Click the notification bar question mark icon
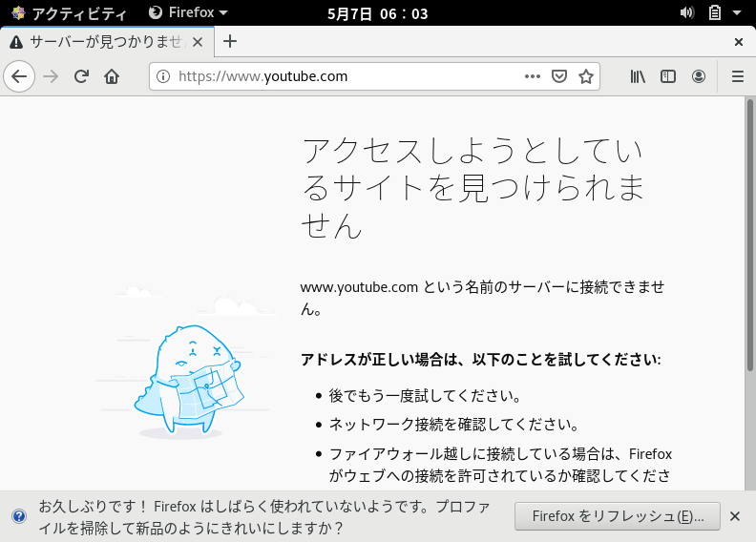 (x=19, y=516)
